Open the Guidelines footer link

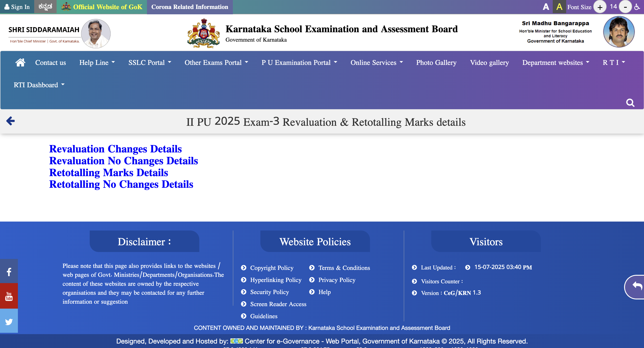point(264,316)
